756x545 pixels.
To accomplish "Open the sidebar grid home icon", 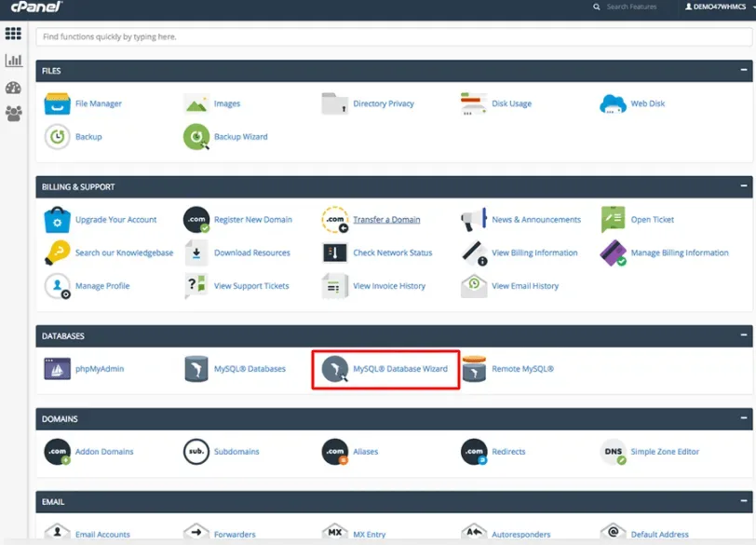I will (x=13, y=34).
